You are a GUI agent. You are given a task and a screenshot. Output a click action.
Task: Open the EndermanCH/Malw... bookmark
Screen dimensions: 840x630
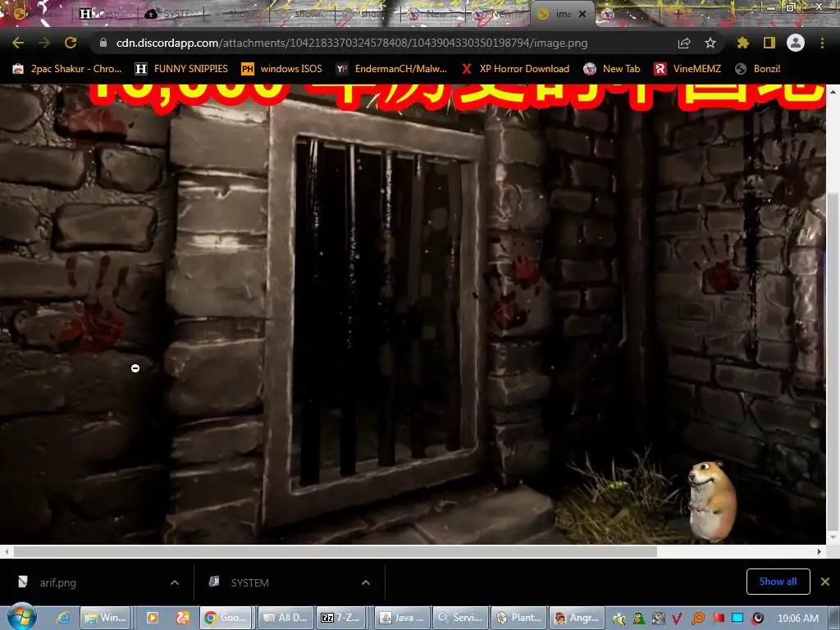click(x=391, y=69)
